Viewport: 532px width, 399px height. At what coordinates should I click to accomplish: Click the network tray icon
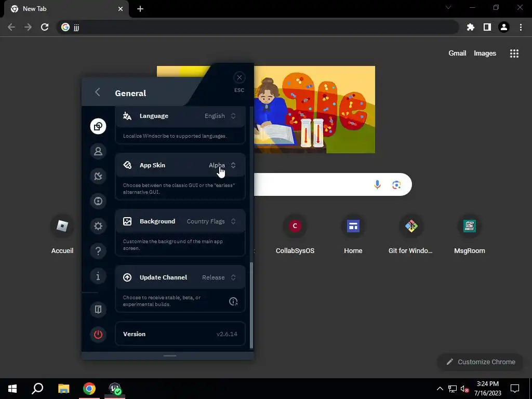[453, 389]
